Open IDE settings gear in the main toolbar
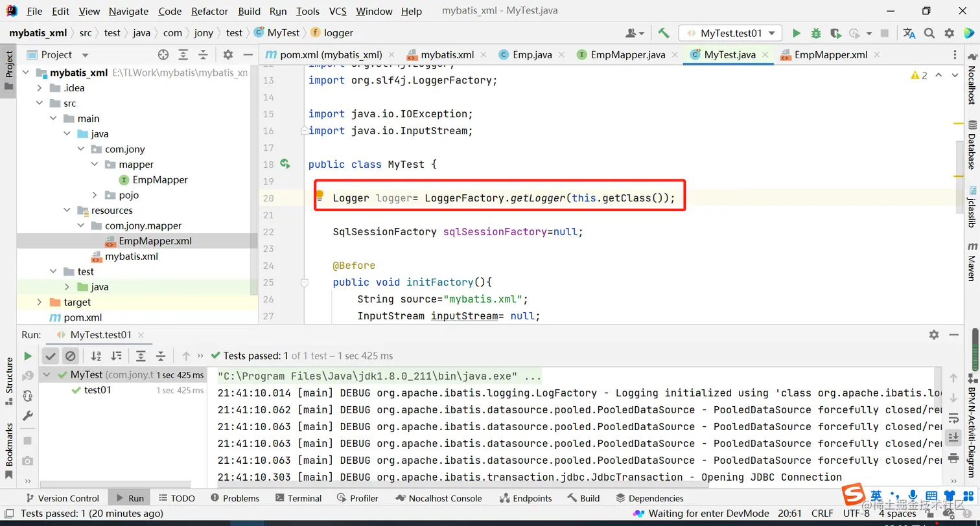 point(950,33)
